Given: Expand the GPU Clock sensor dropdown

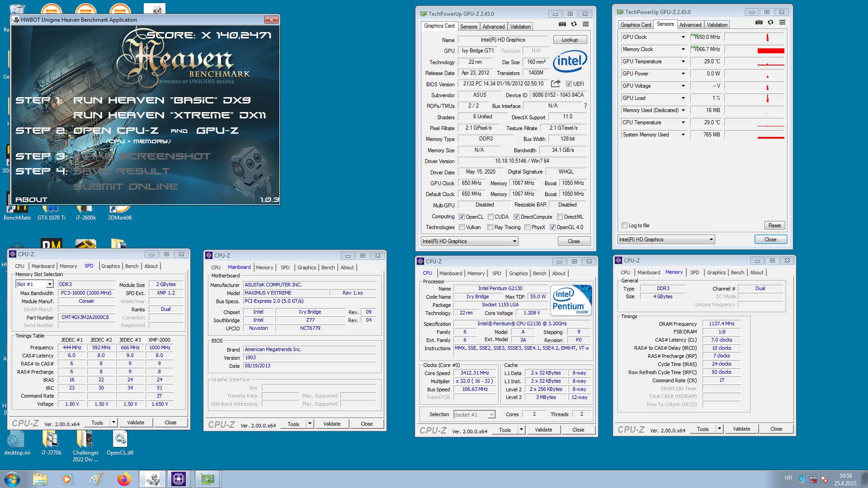Looking at the screenshot, I should coord(683,37).
